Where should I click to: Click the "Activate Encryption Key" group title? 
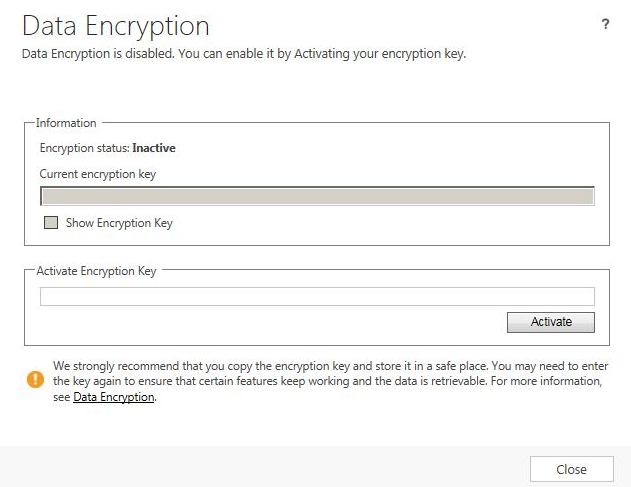tap(96, 270)
